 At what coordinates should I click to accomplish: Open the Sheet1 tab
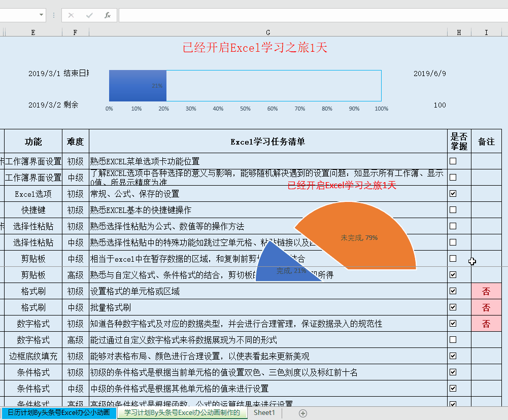(x=264, y=413)
